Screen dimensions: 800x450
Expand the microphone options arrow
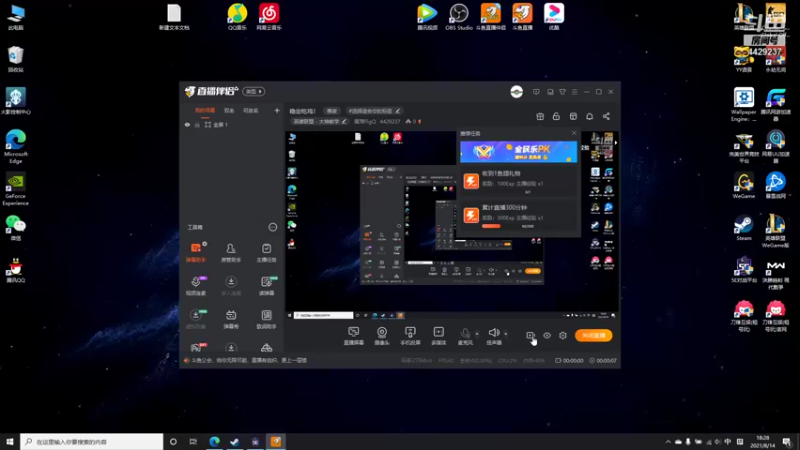tap(477, 334)
